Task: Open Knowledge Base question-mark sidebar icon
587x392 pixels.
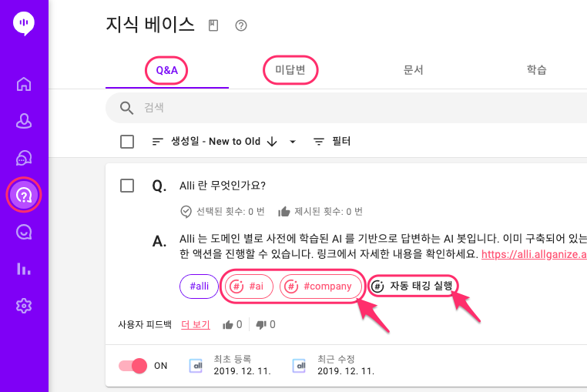Action: point(24,195)
